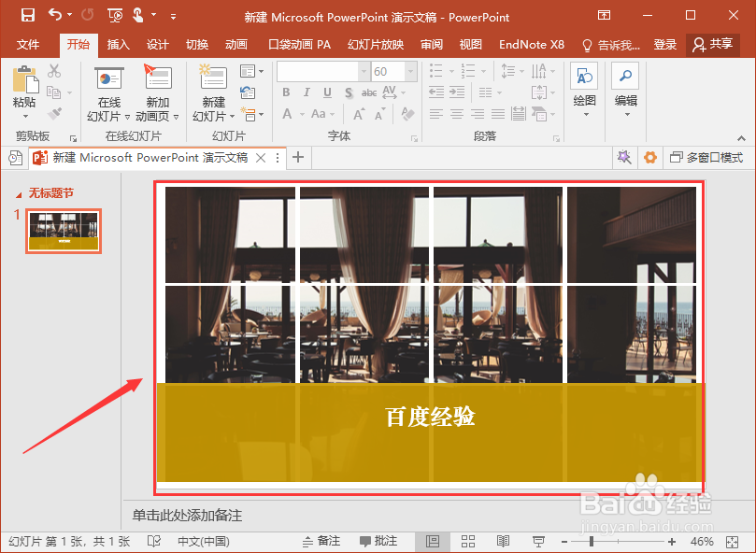
Task: Toggle Underline formatting
Action: 327,92
